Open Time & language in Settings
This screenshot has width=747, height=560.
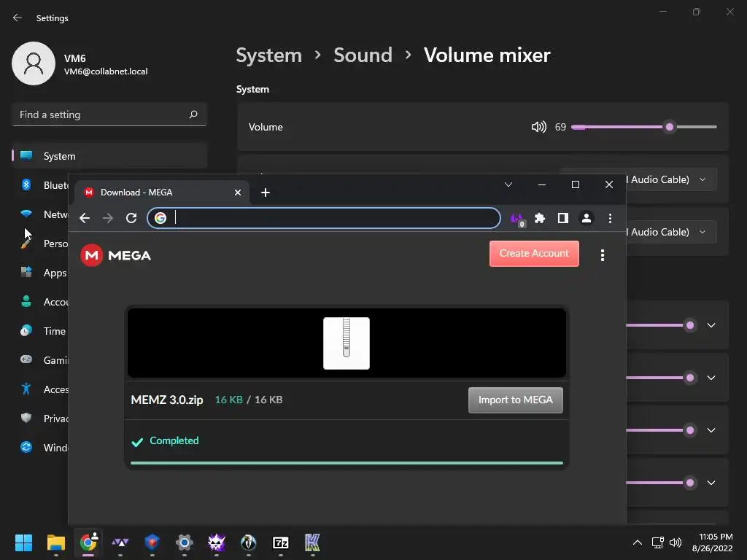point(44,331)
